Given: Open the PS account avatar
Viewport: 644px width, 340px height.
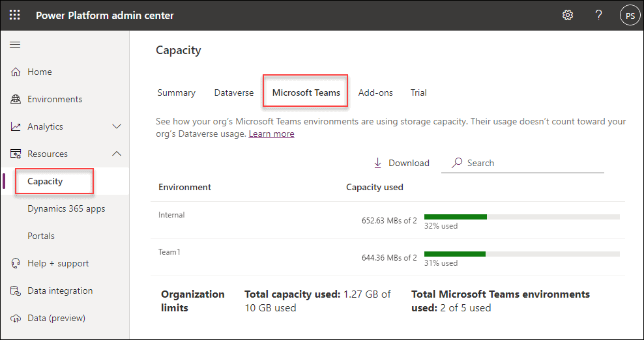Looking at the screenshot, I should [x=630, y=16].
